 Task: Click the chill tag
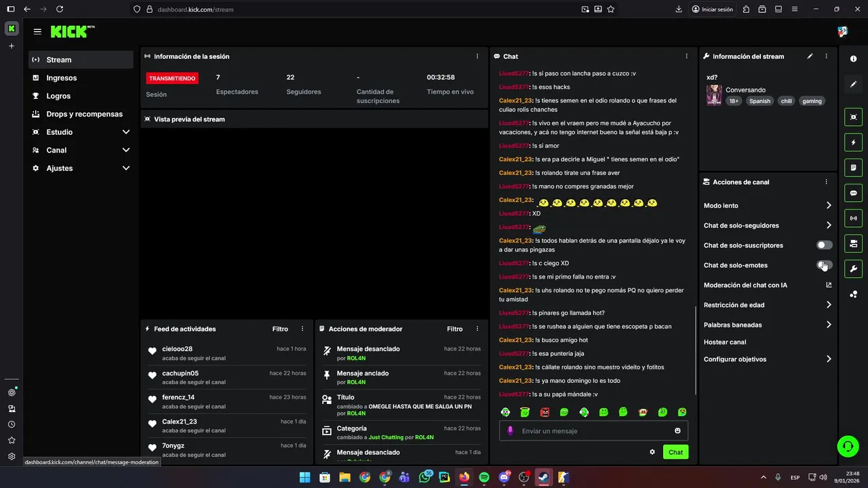tap(786, 101)
